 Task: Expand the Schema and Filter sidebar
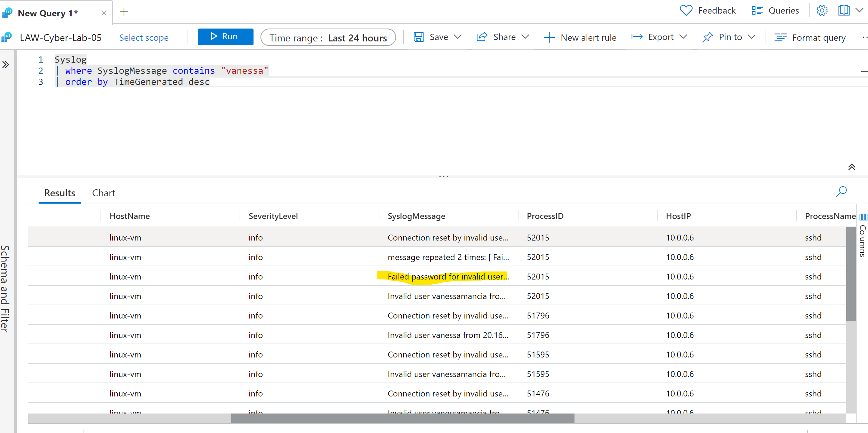click(x=6, y=64)
